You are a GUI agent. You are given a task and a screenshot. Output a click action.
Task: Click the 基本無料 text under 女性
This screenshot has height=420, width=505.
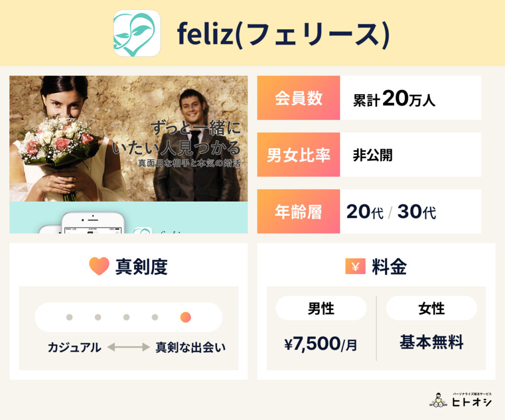[x=432, y=342]
